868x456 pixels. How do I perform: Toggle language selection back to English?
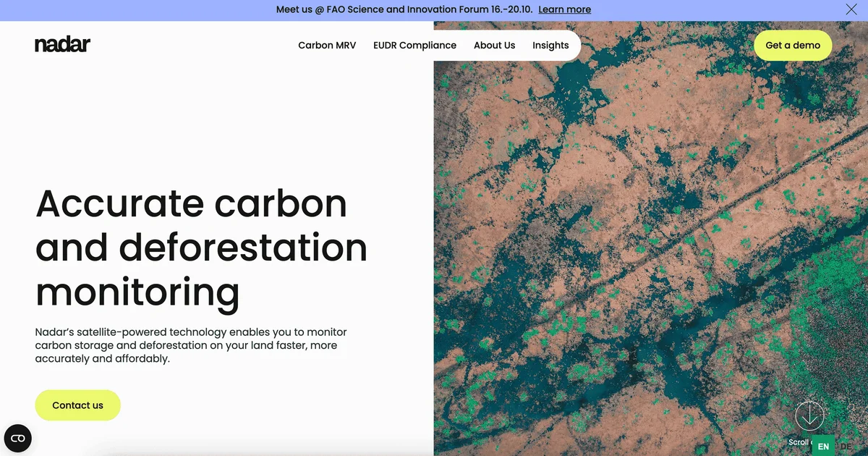pyautogui.click(x=822, y=447)
